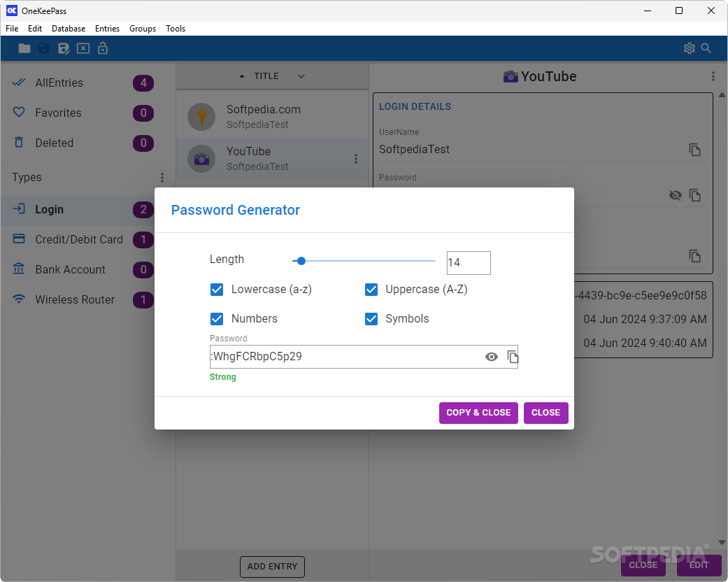Open the Tools menu
The height and width of the screenshot is (582, 728).
point(176,29)
